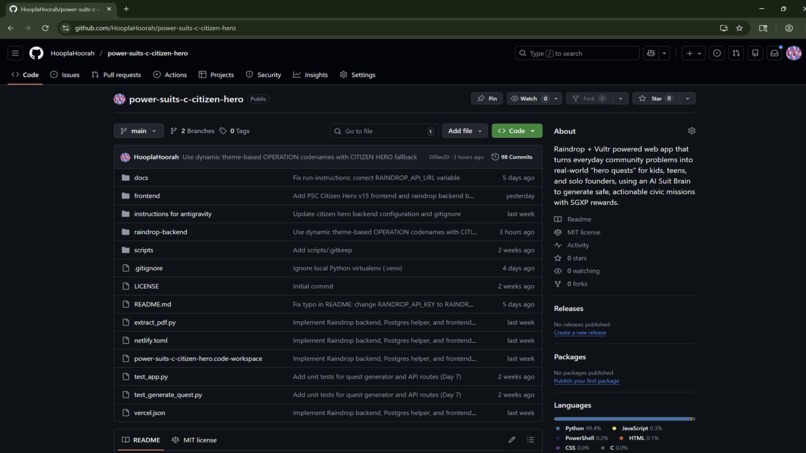Open the repository Settings tab
The image size is (806, 453).
tap(357, 75)
